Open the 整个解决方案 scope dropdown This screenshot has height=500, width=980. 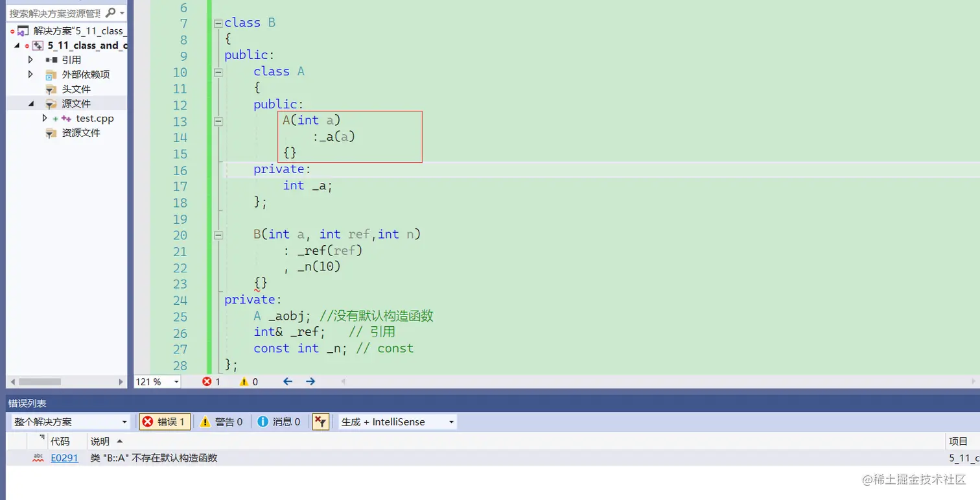pyautogui.click(x=71, y=422)
